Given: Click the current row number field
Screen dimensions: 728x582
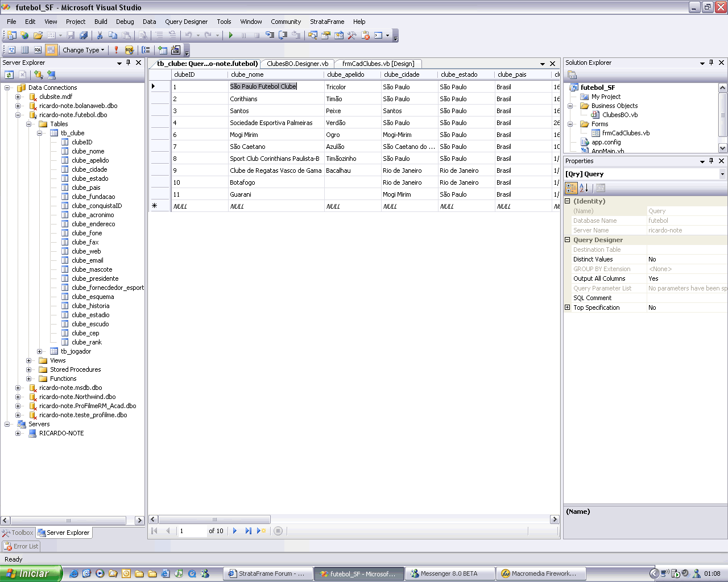Looking at the screenshot, I should tap(191, 531).
